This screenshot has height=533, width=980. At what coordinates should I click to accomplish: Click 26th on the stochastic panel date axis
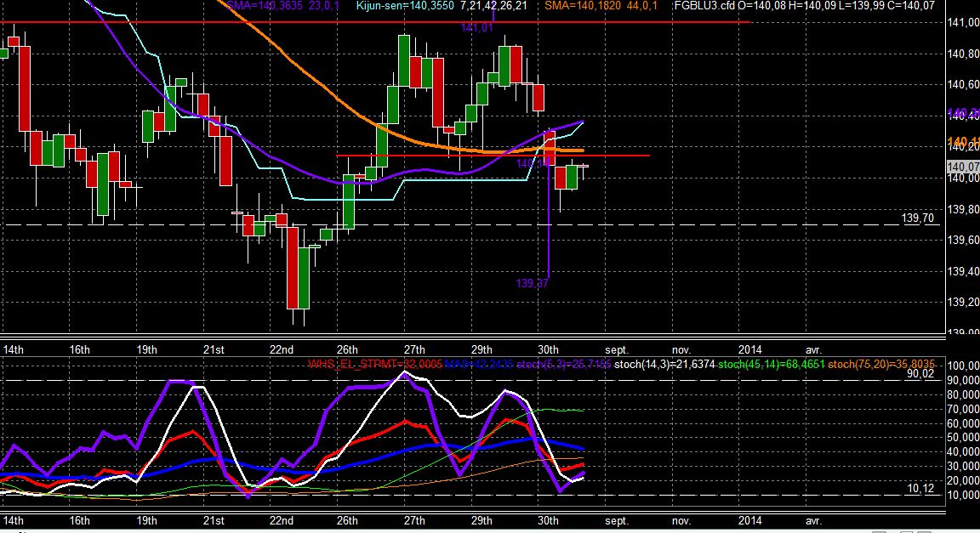(x=347, y=520)
